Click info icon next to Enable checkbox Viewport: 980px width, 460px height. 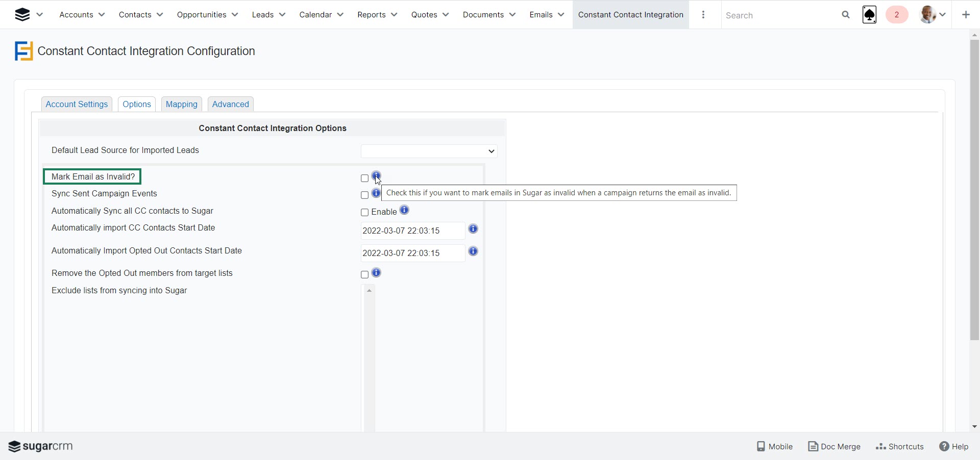pyautogui.click(x=404, y=210)
